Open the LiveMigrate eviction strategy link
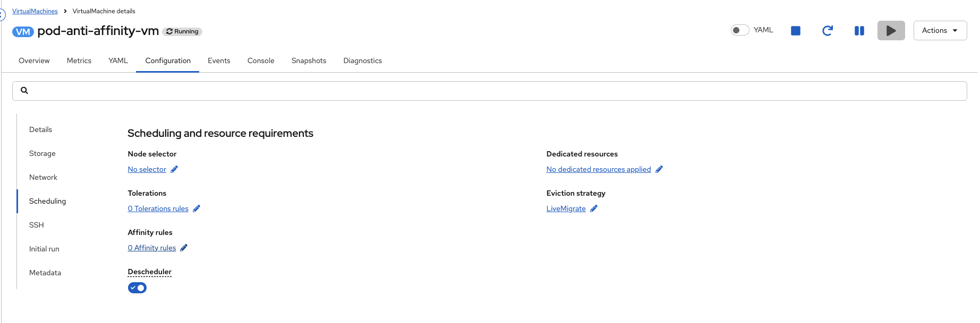Viewport: 980px width, 323px height. click(x=566, y=208)
